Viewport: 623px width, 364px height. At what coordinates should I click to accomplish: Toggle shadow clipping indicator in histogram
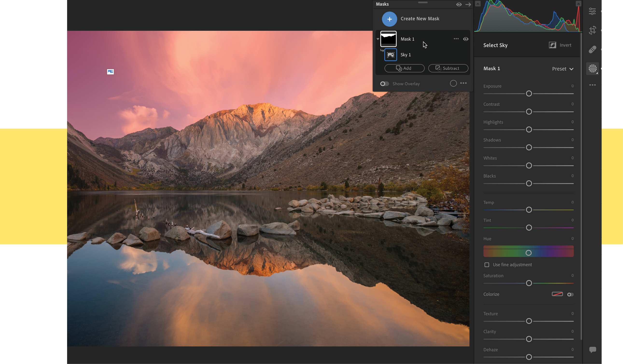(478, 4)
